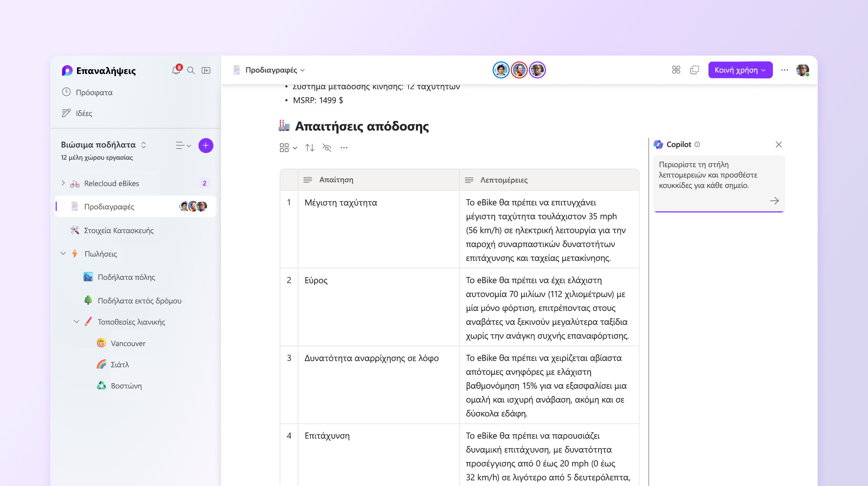The image size is (868, 486).
Task: Click details text for Μέγιστη ταχύτητα row
Action: [x=546, y=230]
